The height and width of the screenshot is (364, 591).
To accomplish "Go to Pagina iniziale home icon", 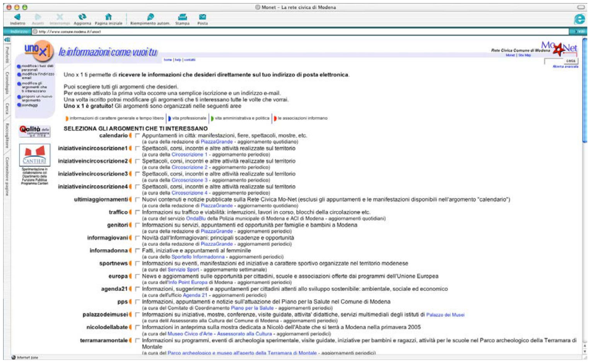I will pyautogui.click(x=108, y=17).
